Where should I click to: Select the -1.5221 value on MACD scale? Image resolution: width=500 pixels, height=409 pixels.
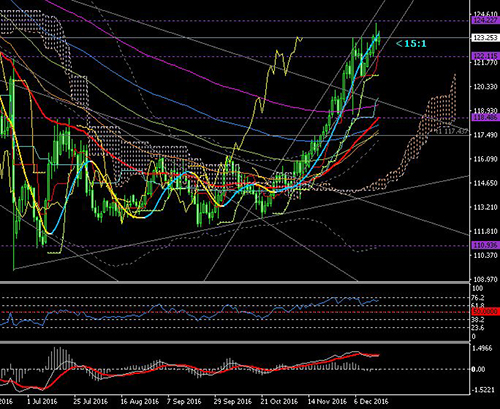tap(482, 390)
